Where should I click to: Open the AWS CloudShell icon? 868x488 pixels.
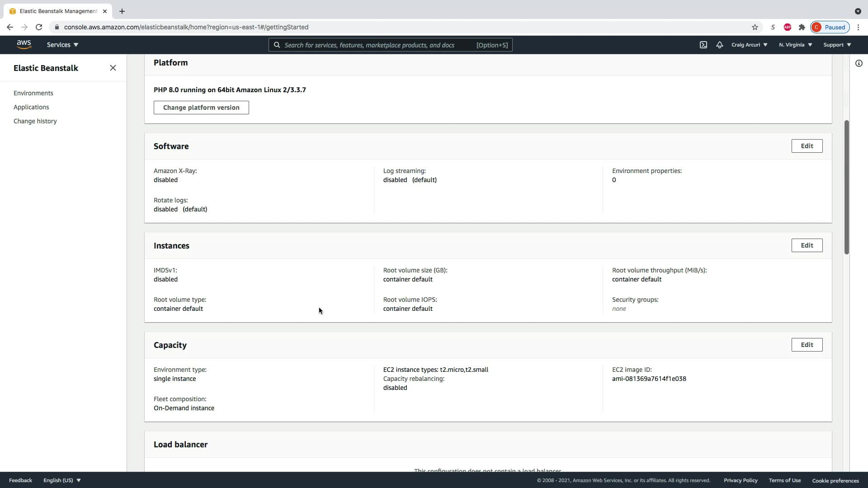click(703, 45)
